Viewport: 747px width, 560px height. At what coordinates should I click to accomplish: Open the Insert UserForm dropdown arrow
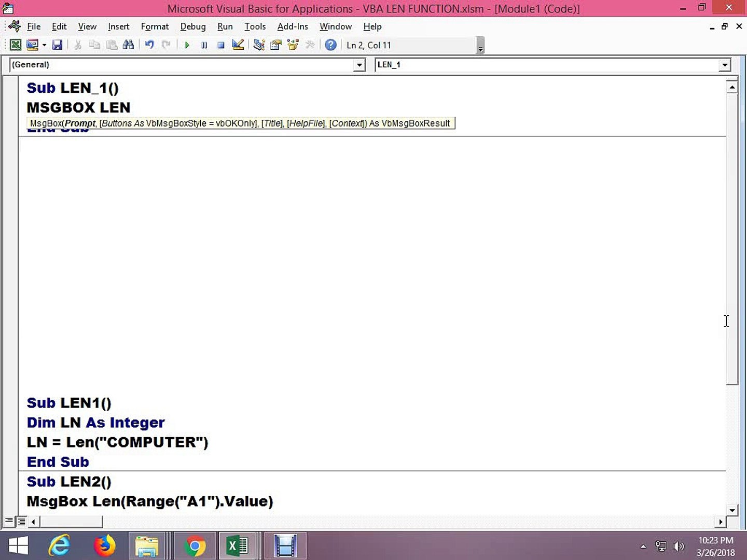pos(44,45)
